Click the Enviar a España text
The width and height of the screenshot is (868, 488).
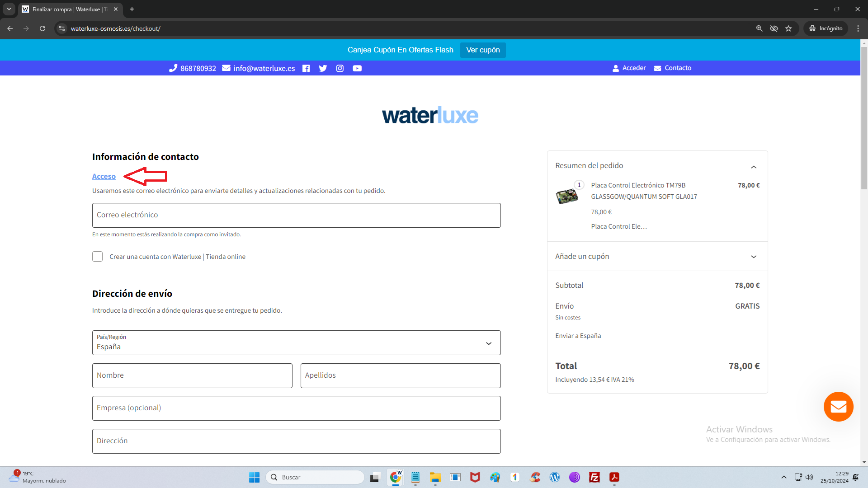pyautogui.click(x=578, y=336)
